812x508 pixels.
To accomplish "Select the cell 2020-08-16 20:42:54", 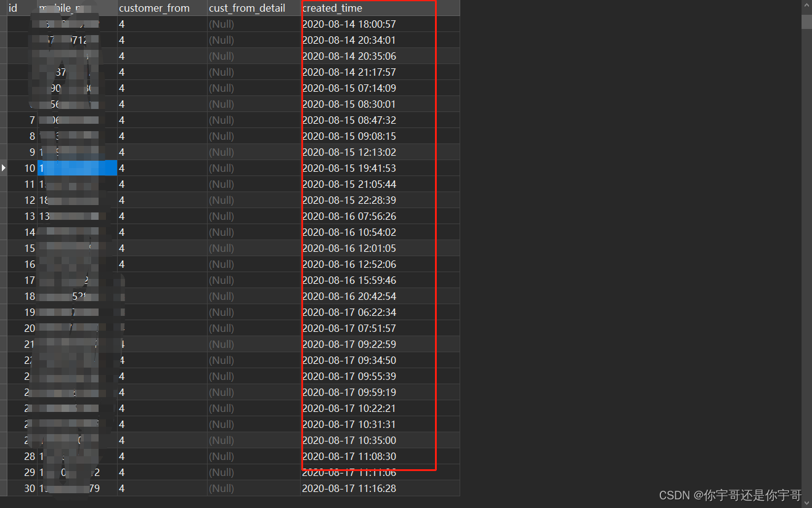I will coord(380,296).
